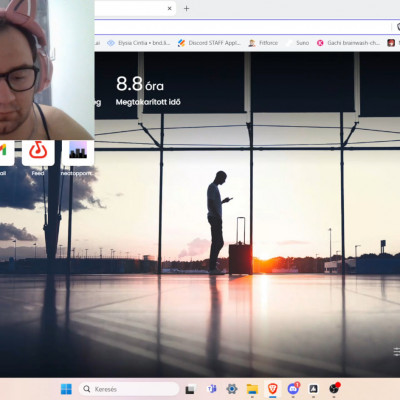This screenshot has width=400, height=400.
Task: Open Task View from the taskbar
Action: point(190,389)
